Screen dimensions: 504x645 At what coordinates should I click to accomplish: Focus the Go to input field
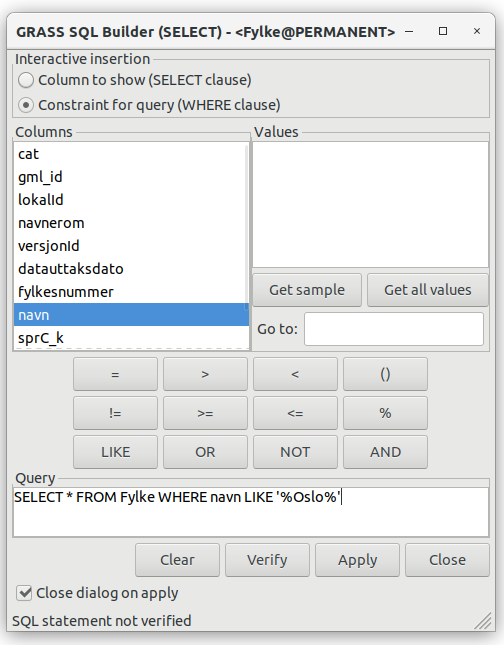click(394, 329)
